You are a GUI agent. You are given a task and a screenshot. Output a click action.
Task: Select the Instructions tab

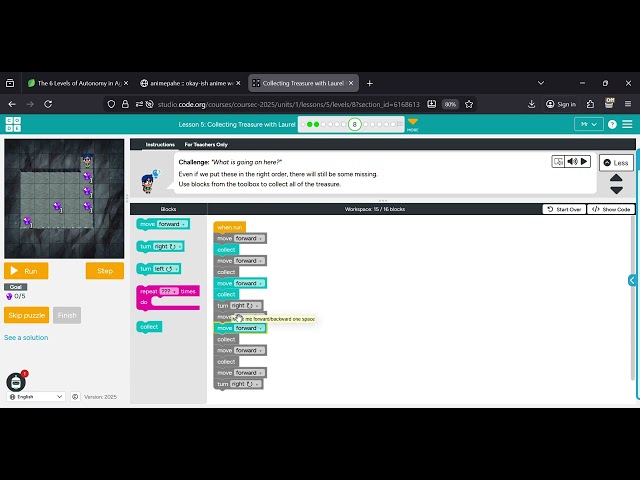click(x=160, y=144)
